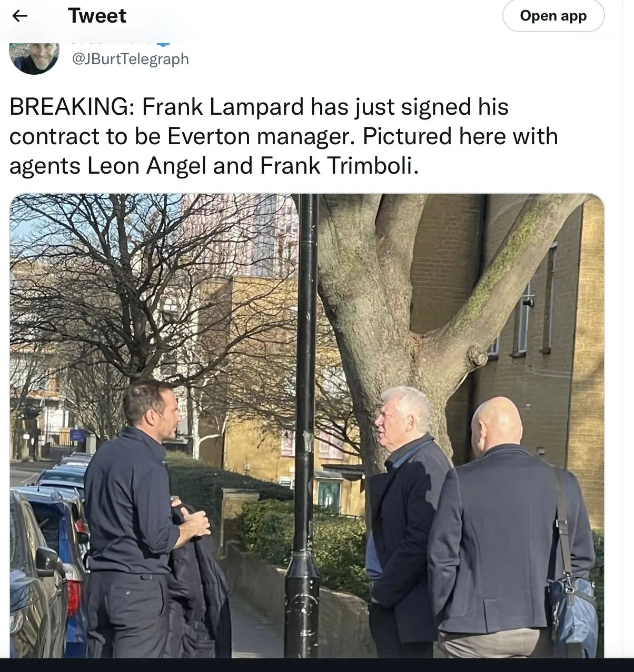Screen dimensions: 634x672
Task: Open the author's profile avatar photo
Action: (x=35, y=57)
